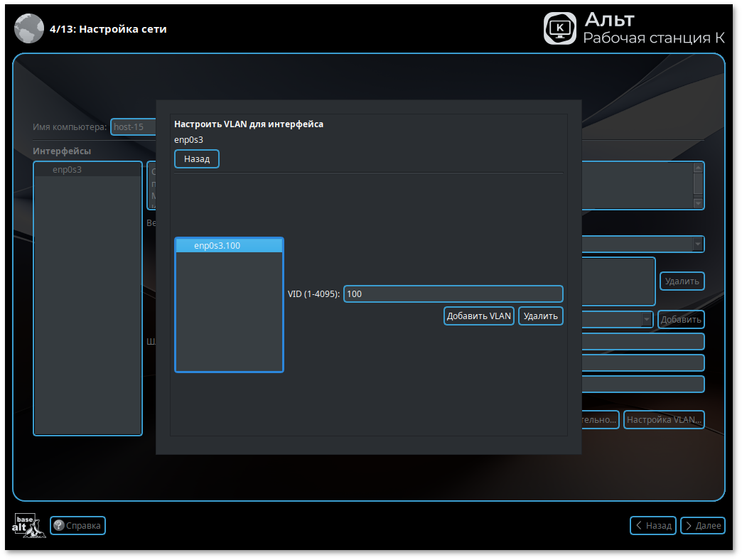742x560 pixels.
Task: Click the background Добавить button
Action: click(681, 320)
